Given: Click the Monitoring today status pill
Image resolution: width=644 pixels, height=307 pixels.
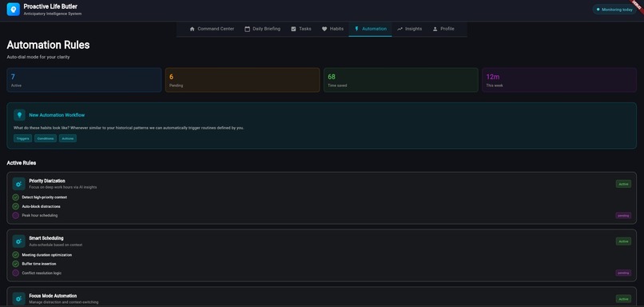Looking at the screenshot, I should click(614, 10).
